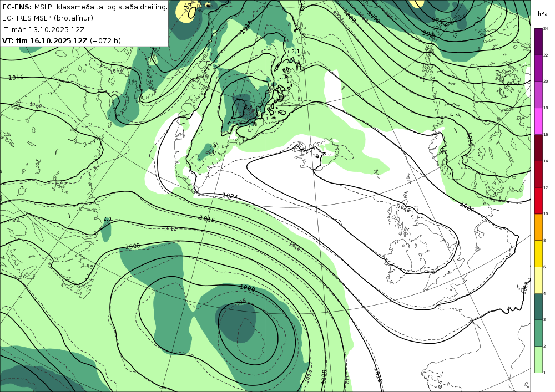Click the red 10–12 hPa legend segment

pos(538,200)
